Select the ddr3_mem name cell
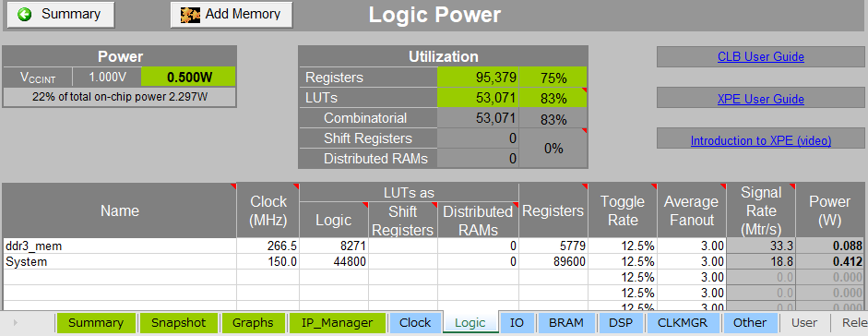The image size is (868, 336). pyautogui.click(x=120, y=246)
